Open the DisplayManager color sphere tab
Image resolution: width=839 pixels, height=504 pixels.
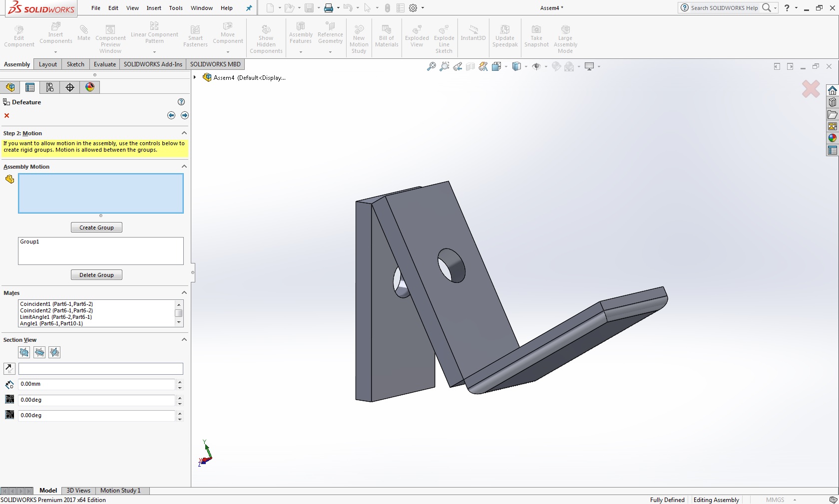tap(90, 87)
